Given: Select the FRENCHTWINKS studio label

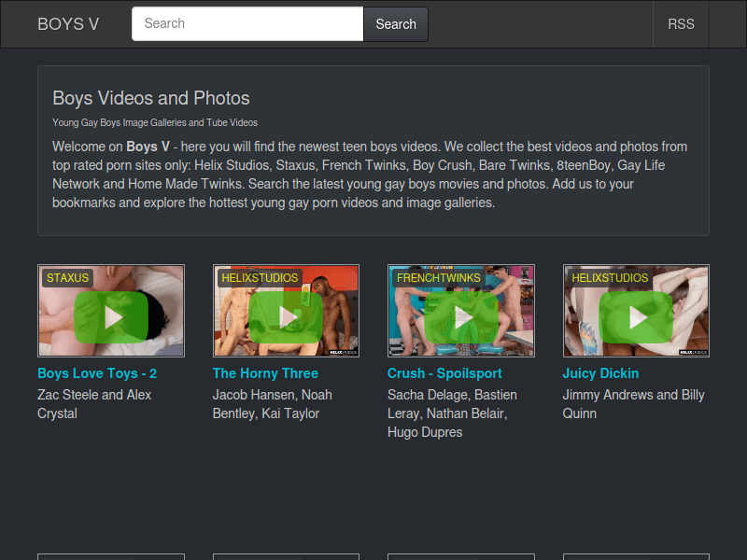Looking at the screenshot, I should tap(438, 278).
